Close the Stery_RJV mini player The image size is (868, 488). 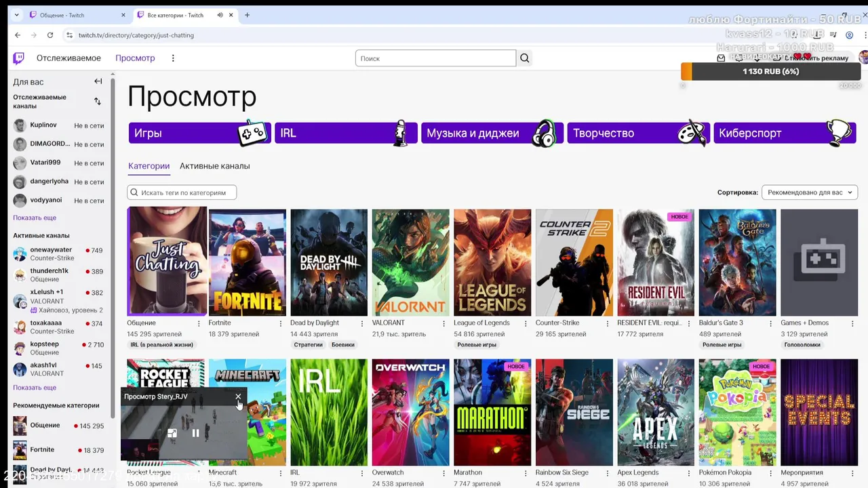[238, 396]
